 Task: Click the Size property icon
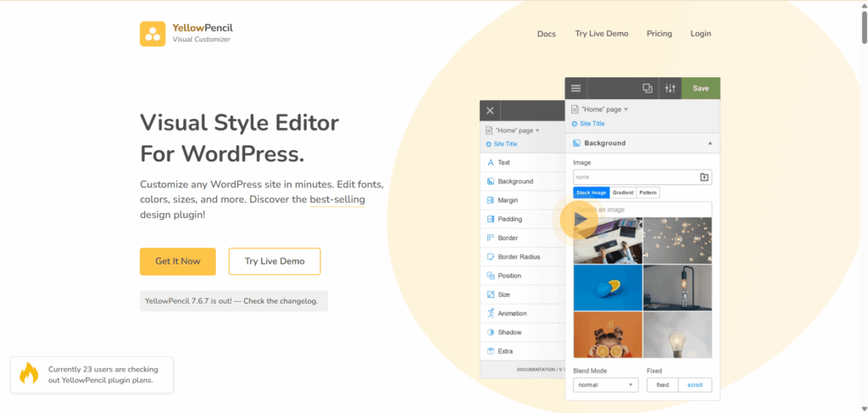pyautogui.click(x=490, y=294)
